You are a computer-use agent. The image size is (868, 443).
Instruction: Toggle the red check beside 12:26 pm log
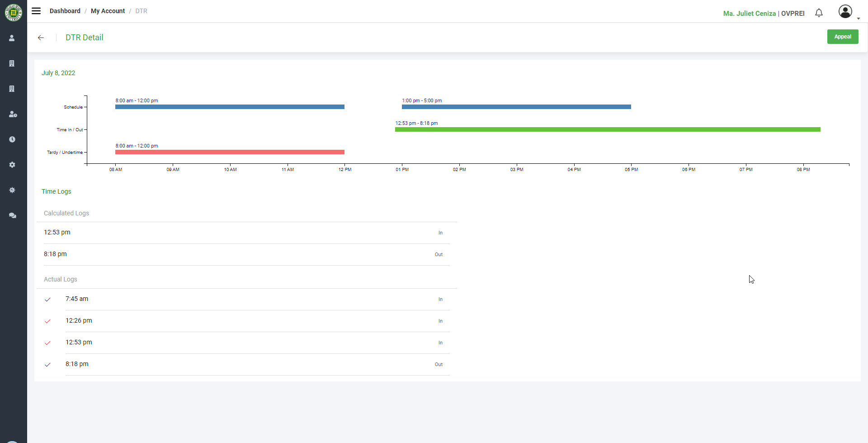47,321
